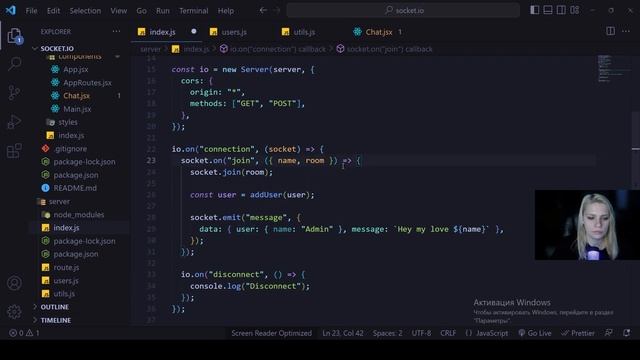Click Prettier in status bar
The width and height of the screenshot is (640, 360).
click(x=578, y=333)
